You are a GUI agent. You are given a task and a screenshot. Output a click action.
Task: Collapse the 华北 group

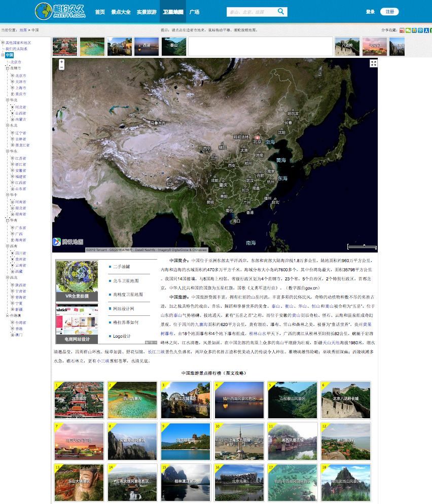click(x=8, y=100)
